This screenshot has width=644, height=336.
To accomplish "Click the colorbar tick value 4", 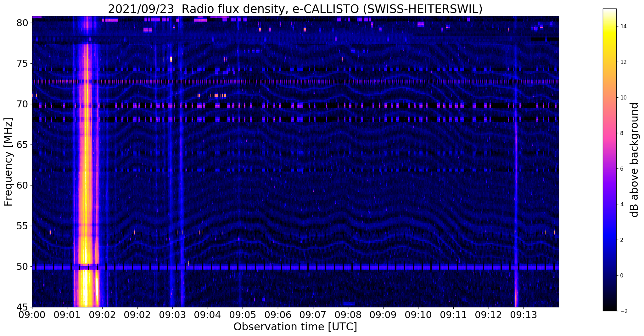I will point(621,204).
